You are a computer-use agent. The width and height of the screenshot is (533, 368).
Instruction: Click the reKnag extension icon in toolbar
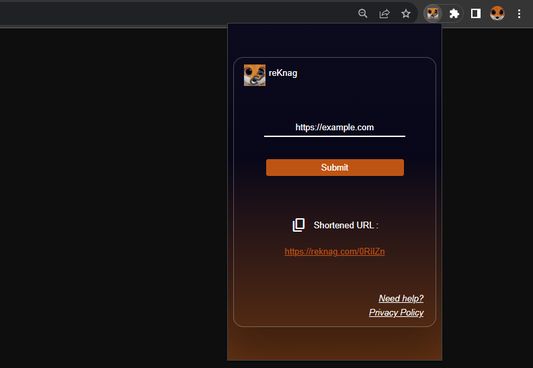(433, 14)
